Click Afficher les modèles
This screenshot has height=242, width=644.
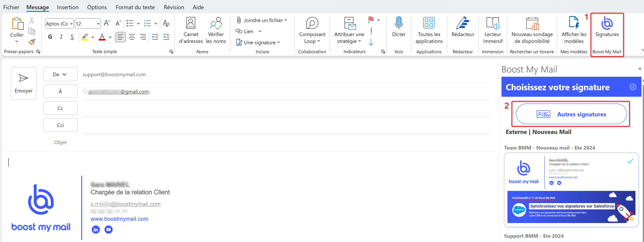click(x=574, y=30)
